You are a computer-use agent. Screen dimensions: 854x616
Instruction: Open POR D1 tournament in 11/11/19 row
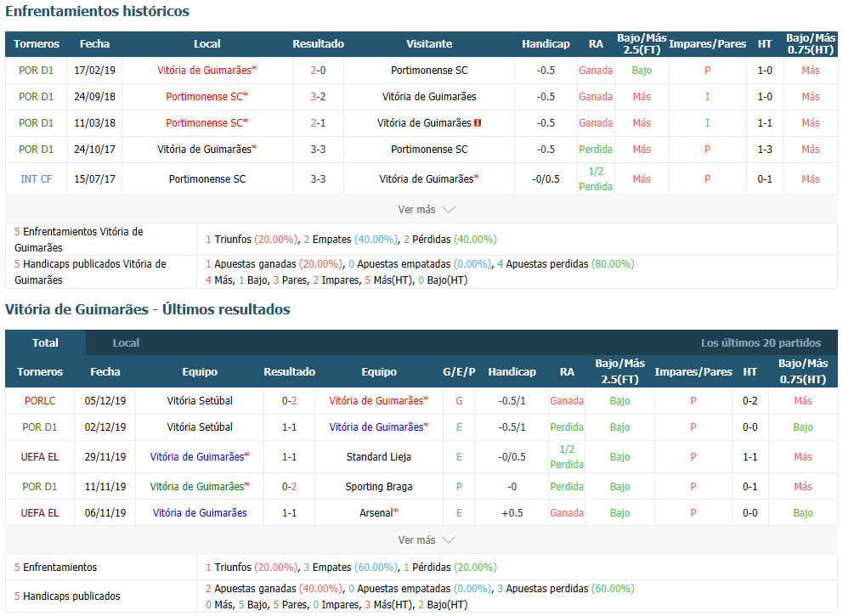click(40, 487)
